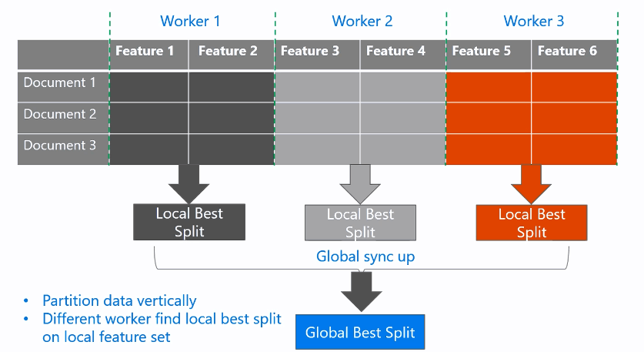The width and height of the screenshot is (644, 352).
Task: Click the Feature 6 column header
Action: point(574,55)
